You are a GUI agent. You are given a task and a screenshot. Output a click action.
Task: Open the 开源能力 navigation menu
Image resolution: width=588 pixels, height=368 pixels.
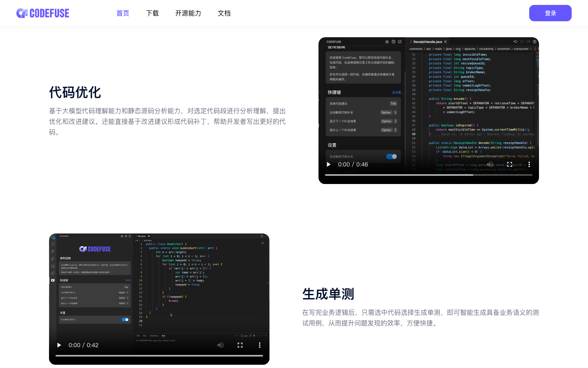coord(188,13)
